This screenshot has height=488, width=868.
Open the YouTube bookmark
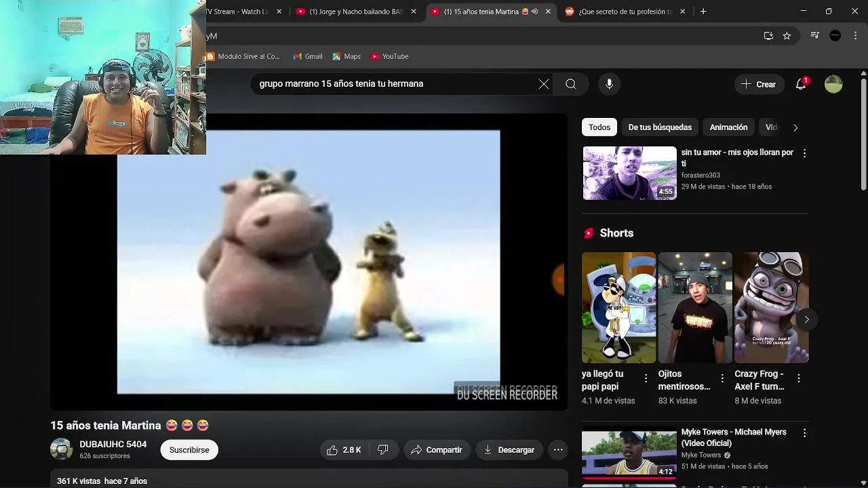point(389,56)
